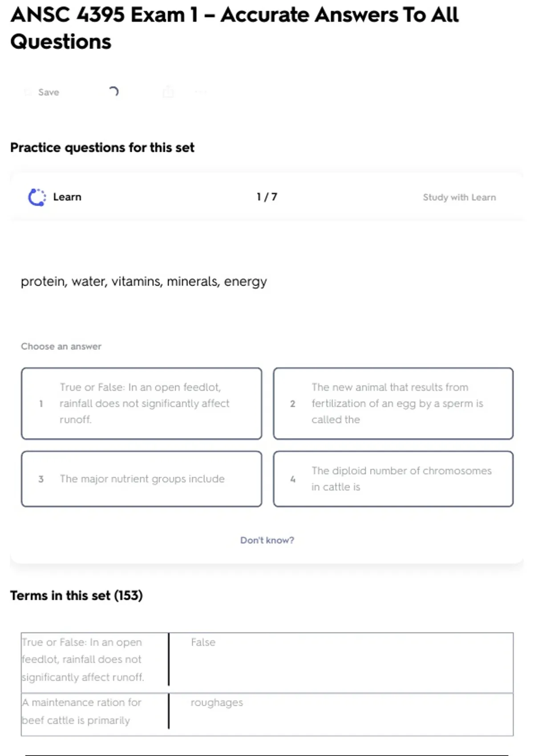Click the prompt text protein, water, vitamins
The width and height of the screenshot is (534, 756).
point(144,281)
